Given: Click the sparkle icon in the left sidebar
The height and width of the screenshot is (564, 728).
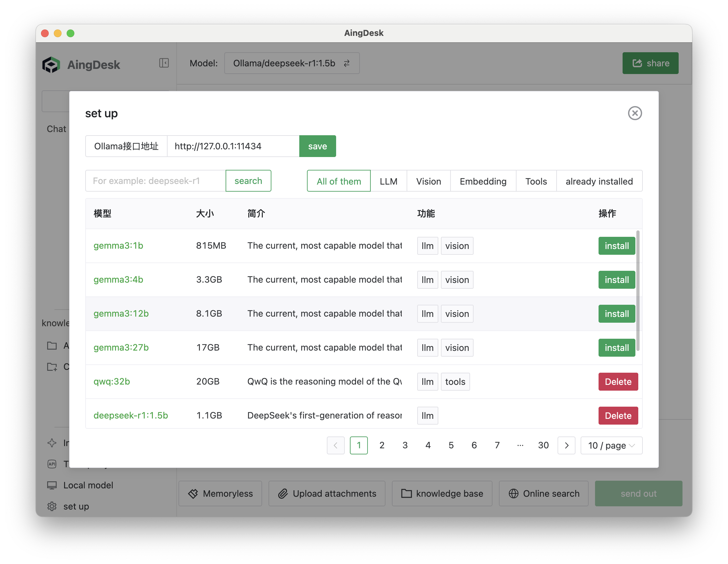Looking at the screenshot, I should click(52, 443).
